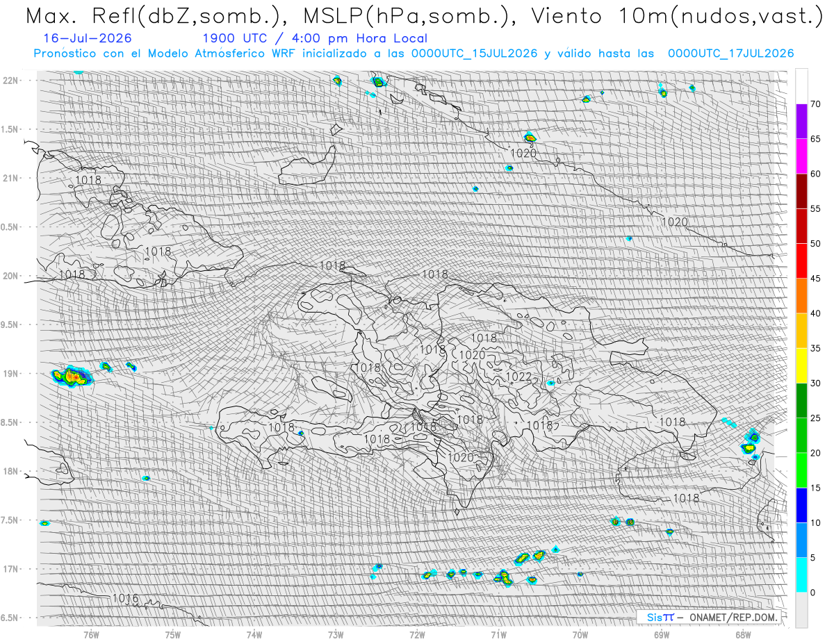Click the '69W' longitude axis label
This screenshot has height=644, width=834.
click(x=662, y=634)
